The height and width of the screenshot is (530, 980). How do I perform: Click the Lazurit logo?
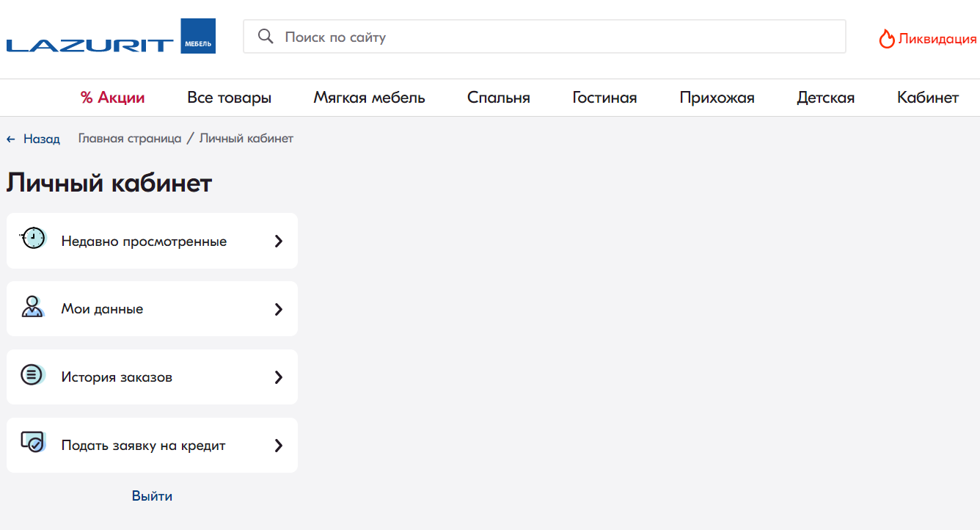(x=111, y=37)
